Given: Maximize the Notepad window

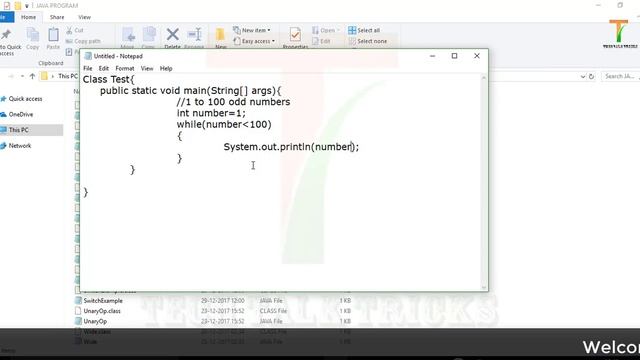Looking at the screenshot, I should 454,56.
